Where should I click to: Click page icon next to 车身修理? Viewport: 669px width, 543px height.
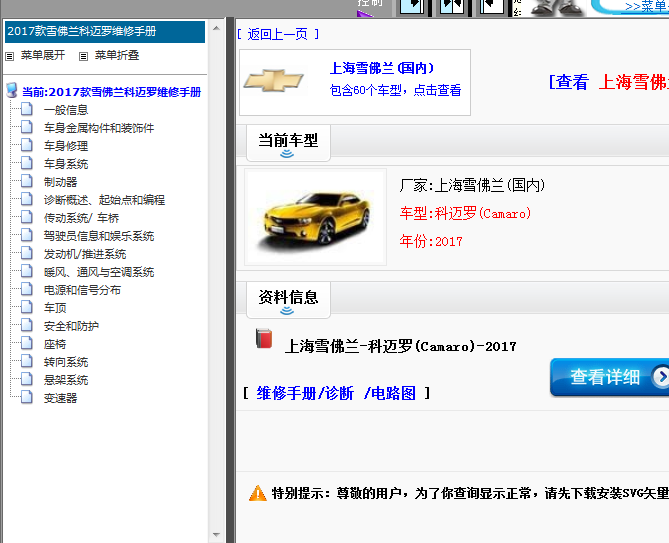coord(26,145)
